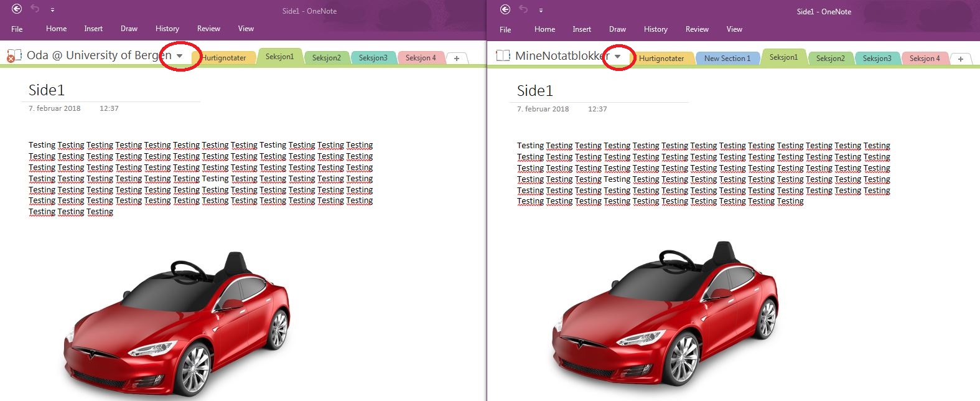
Task: Open the File menu in the right window
Action: [x=505, y=29]
